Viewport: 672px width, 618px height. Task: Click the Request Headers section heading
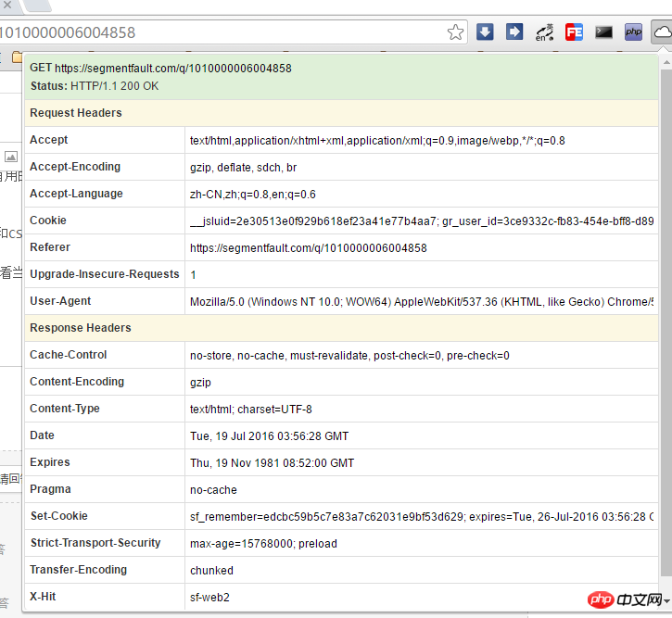pos(76,113)
